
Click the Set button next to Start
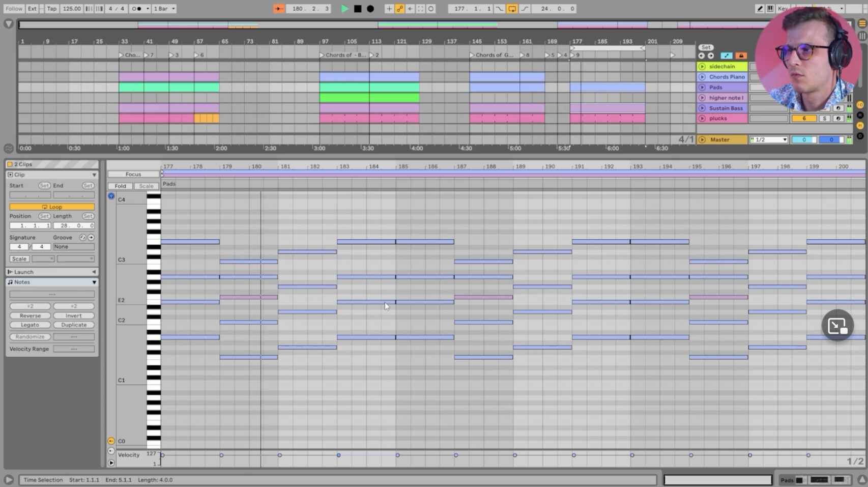point(44,186)
